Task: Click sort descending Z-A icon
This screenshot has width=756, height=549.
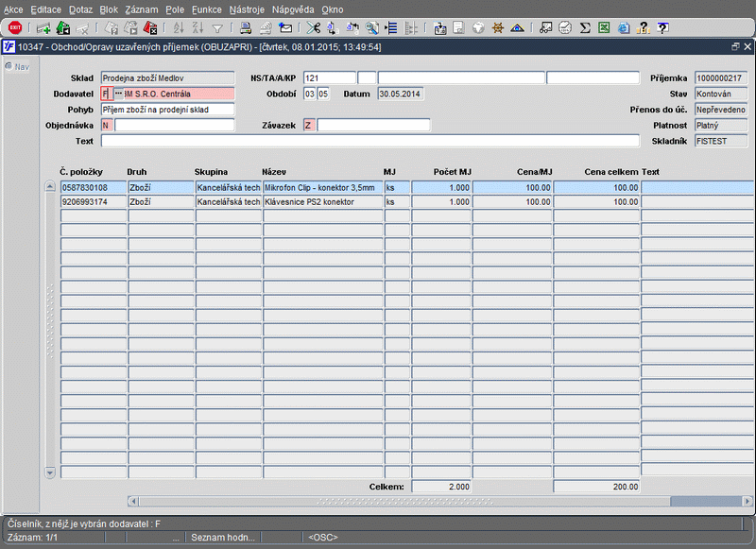Action: point(198,28)
